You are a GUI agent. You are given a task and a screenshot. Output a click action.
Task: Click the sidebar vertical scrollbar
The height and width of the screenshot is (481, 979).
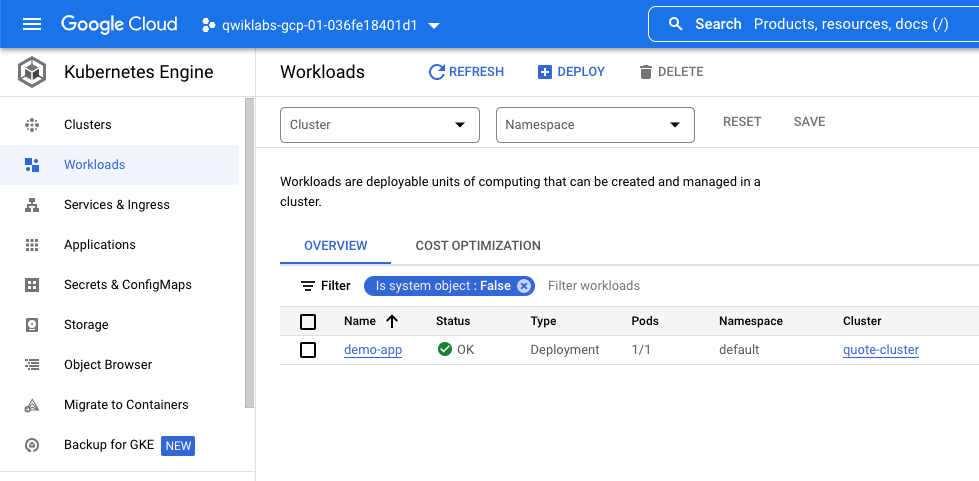249,250
